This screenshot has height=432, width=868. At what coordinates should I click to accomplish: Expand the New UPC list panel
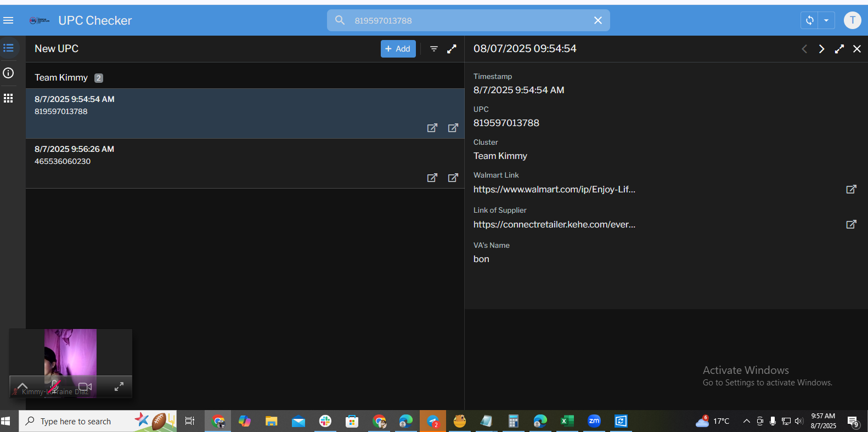click(452, 49)
